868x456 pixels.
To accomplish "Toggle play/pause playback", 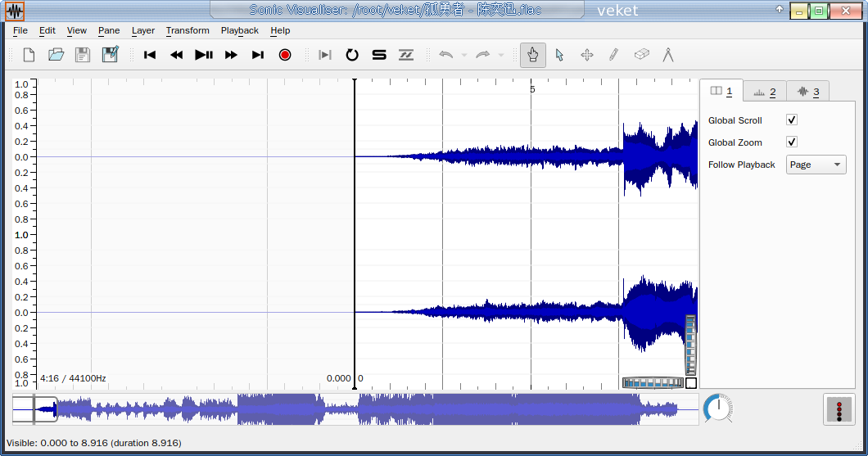I will [204, 55].
